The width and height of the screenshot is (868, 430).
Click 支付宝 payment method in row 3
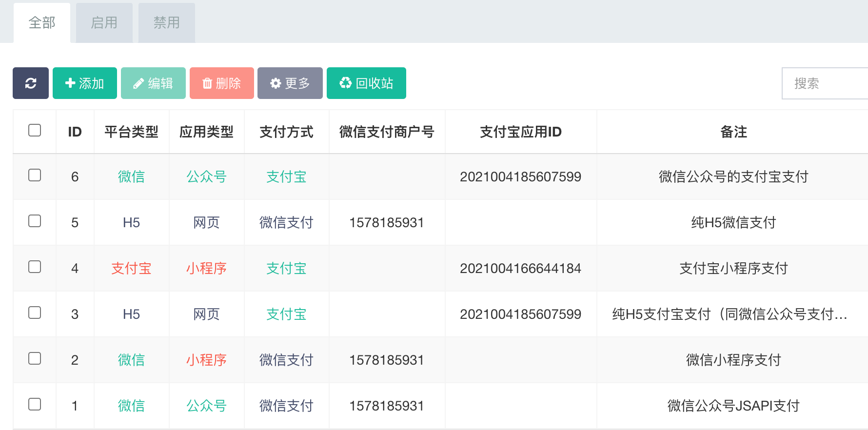pos(286,314)
